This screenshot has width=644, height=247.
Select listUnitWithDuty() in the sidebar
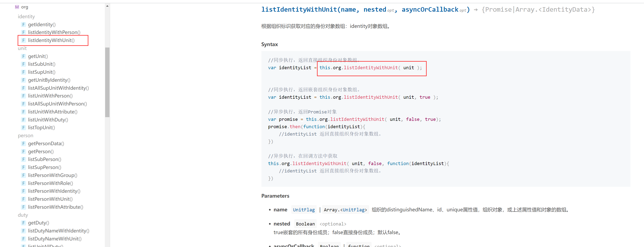(48, 120)
